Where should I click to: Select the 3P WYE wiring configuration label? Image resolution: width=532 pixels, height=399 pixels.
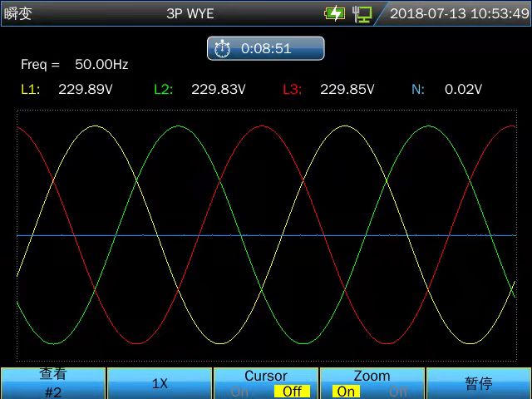tap(190, 13)
